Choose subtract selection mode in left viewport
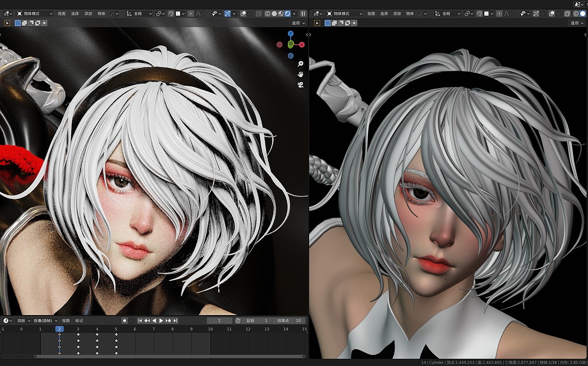 [31, 23]
